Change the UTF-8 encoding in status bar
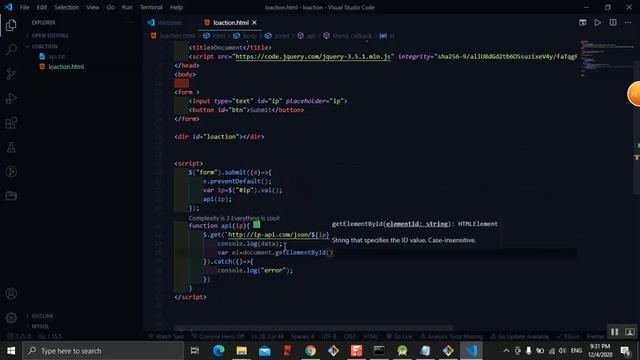This screenshot has width=640, height=360. pos(329,337)
